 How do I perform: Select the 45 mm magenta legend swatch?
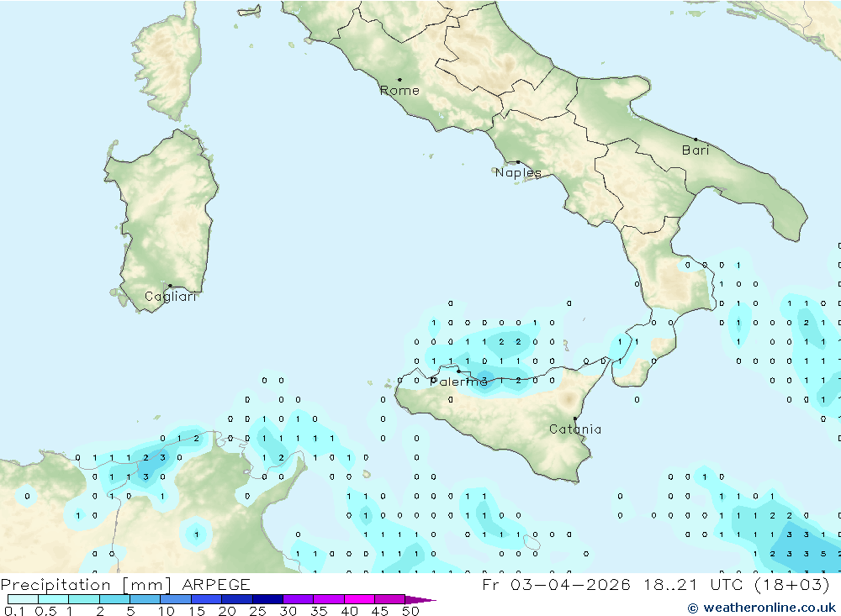point(389,599)
